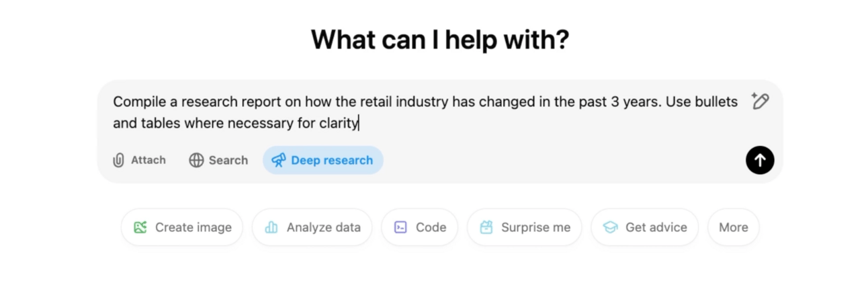Image resolution: width=868 pixels, height=283 pixels.
Task: Click the green Create image icon
Action: (140, 227)
